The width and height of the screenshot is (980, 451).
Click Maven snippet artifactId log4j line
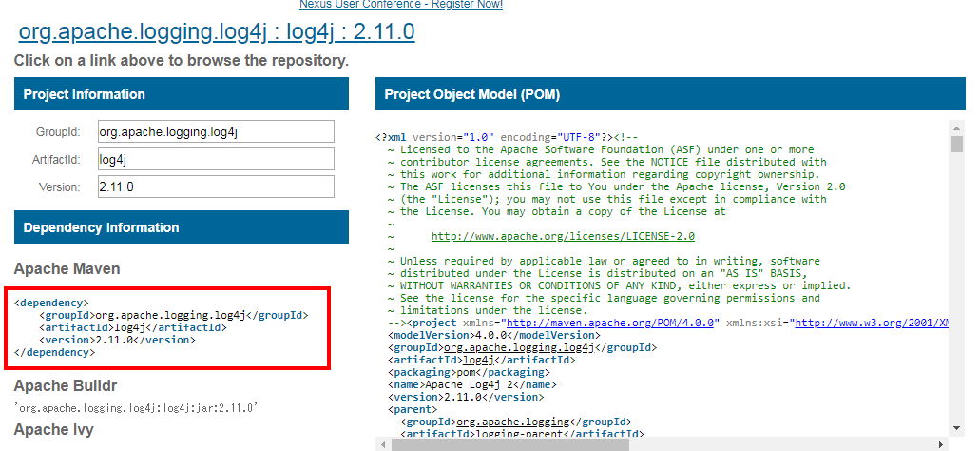click(x=133, y=327)
